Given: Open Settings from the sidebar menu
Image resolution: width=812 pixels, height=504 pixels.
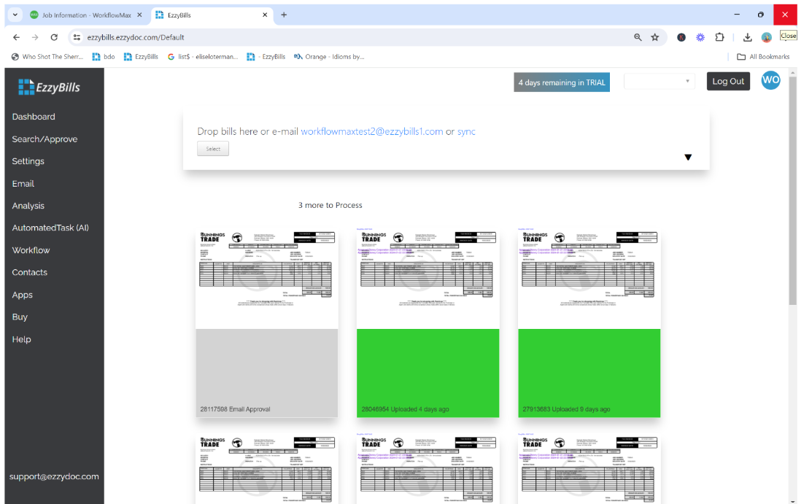Looking at the screenshot, I should [x=28, y=160].
